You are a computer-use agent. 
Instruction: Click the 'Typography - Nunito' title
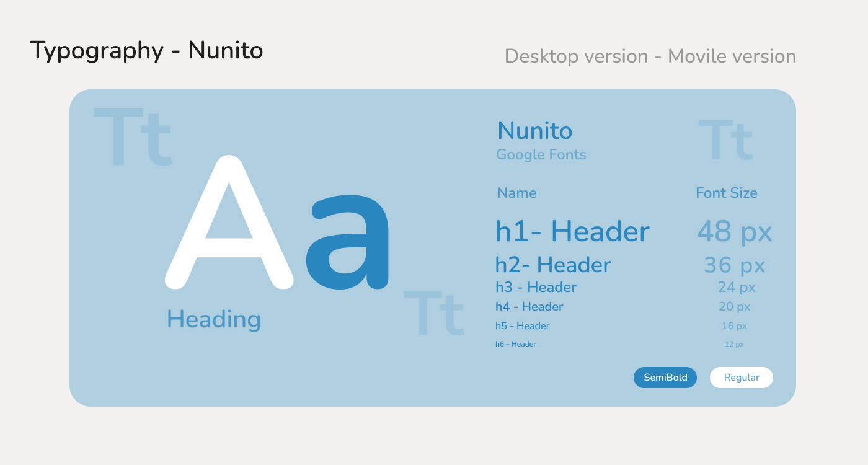[147, 51]
